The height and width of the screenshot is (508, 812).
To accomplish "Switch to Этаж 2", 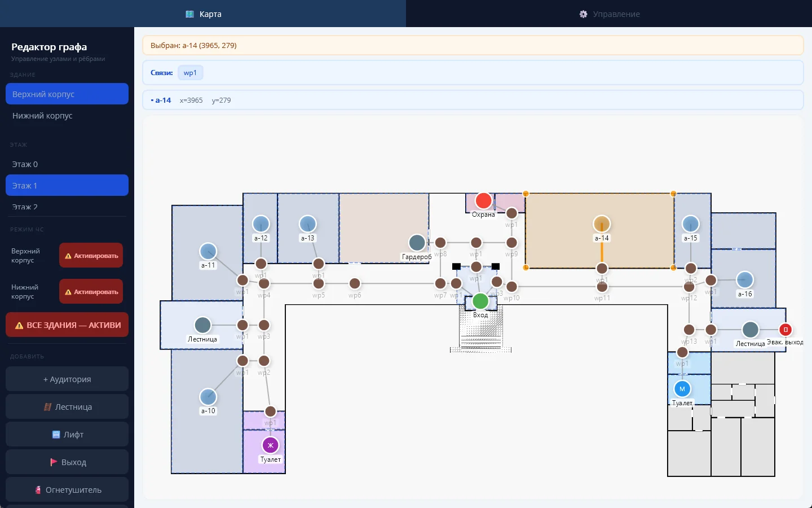I will pos(67,207).
